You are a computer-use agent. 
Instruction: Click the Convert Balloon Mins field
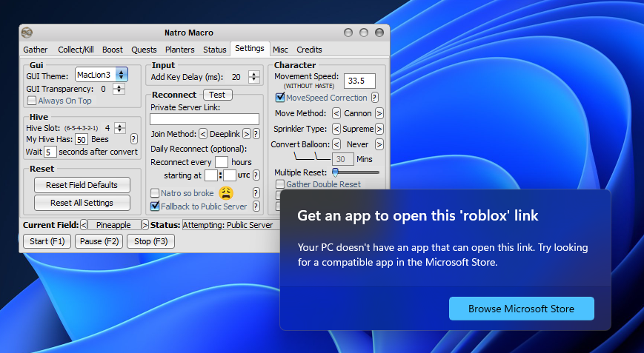343,159
